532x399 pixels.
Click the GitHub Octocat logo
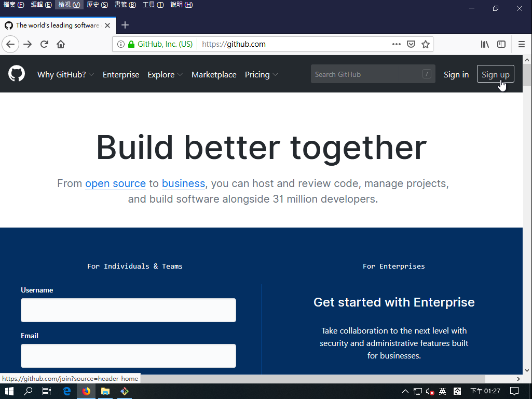coord(17,74)
